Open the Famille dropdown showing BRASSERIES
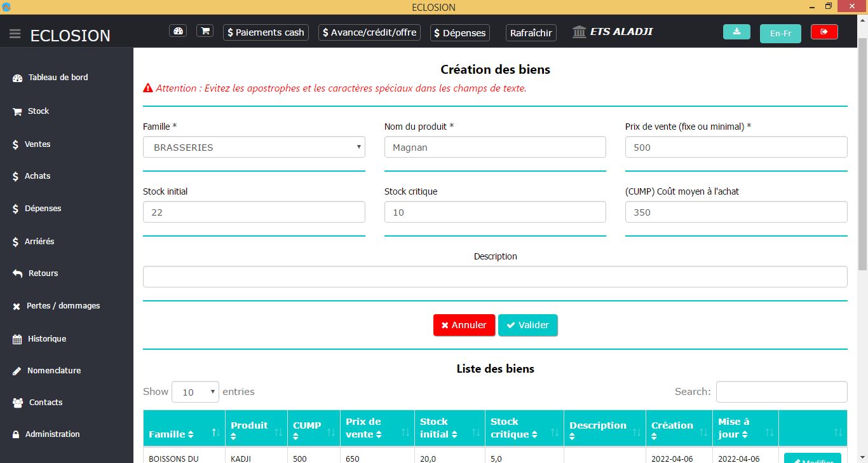Image resolution: width=868 pixels, height=463 pixels. pos(254,148)
